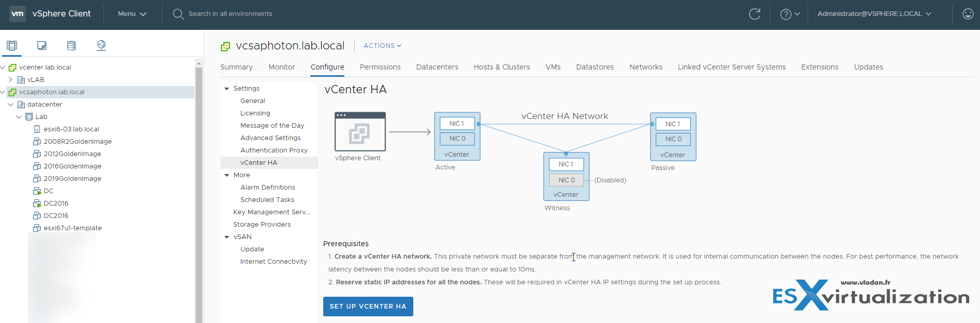This screenshot has height=323, width=980.
Task: Click the smiley feedback icon
Action: pos(968,14)
